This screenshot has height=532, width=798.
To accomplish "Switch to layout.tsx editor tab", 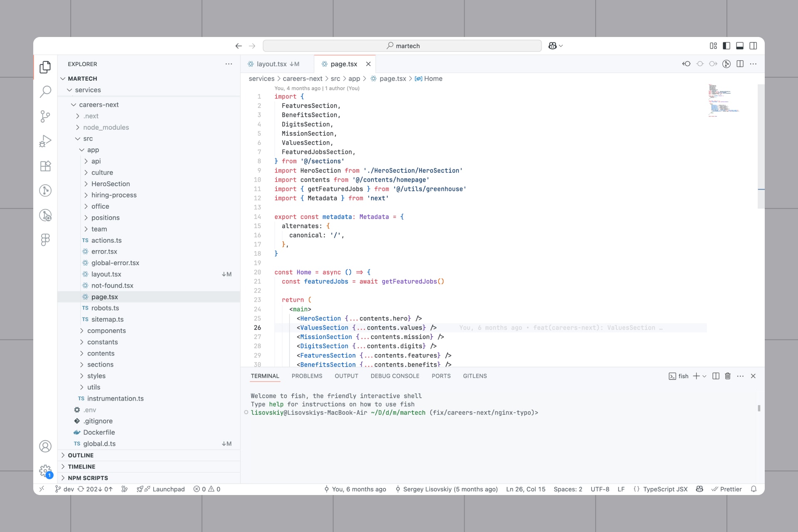I will click(x=277, y=64).
